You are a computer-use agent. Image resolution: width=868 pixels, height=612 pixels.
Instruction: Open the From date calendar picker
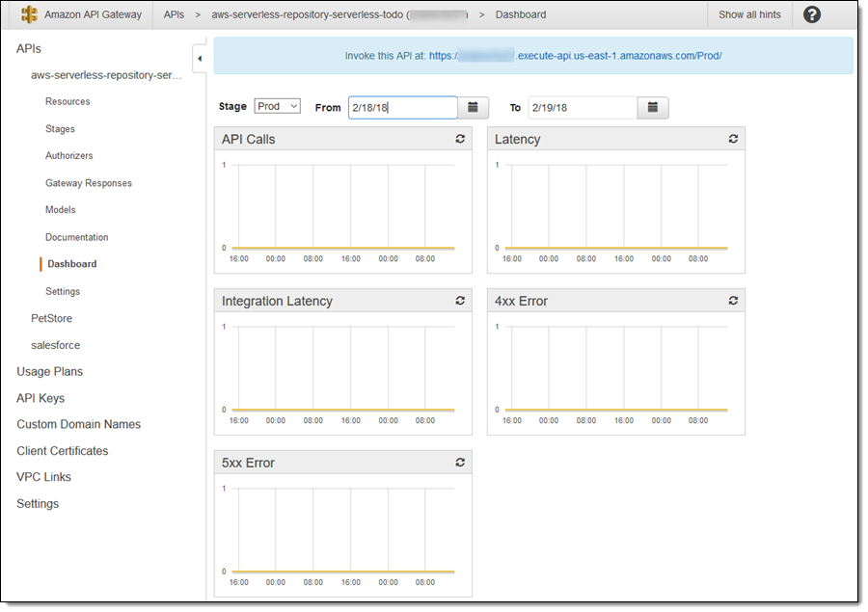coord(473,108)
